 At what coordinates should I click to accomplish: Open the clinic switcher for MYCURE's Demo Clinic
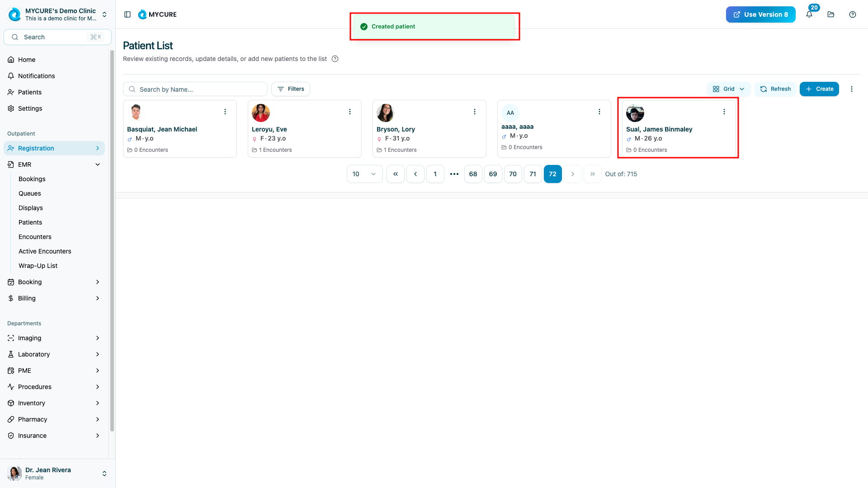[104, 14]
